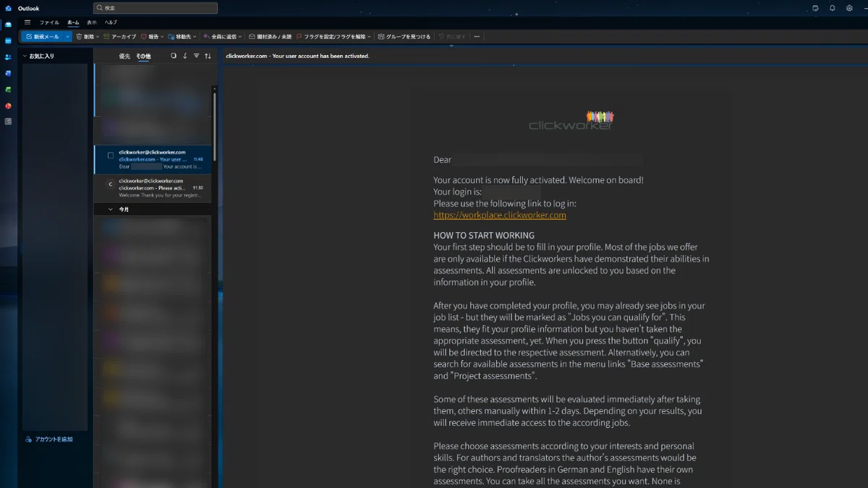Click フラグを設定/フラグを解除 flag button
868x488 pixels.
tap(330, 36)
